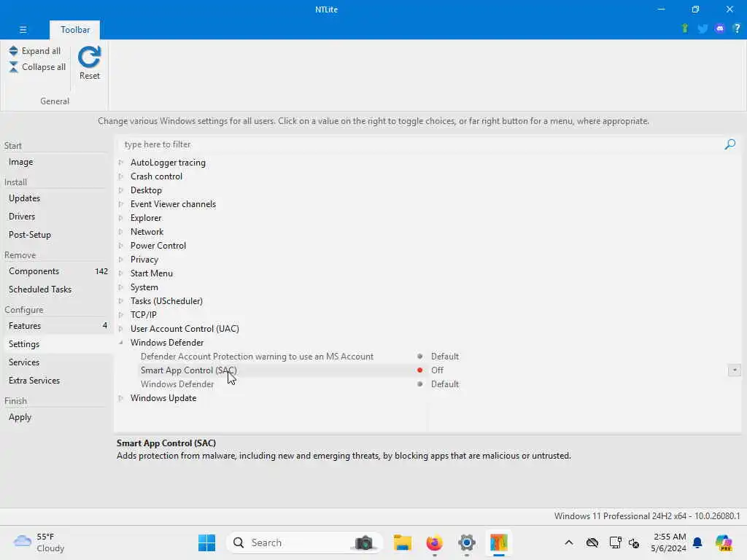The width and height of the screenshot is (747, 560).
Task: Open Settings gear from taskbar
Action: coord(466,542)
